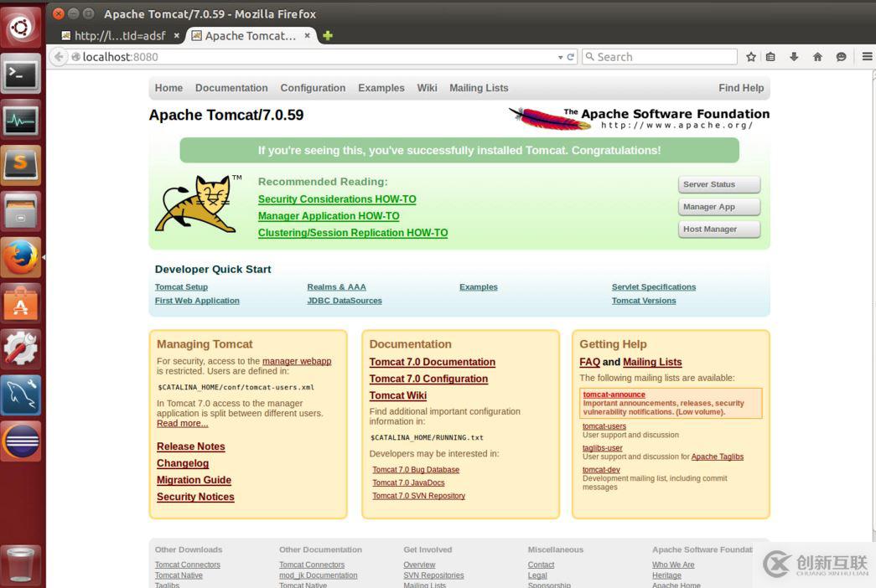
Task: Open a new tab with the green plus
Action: point(327,36)
